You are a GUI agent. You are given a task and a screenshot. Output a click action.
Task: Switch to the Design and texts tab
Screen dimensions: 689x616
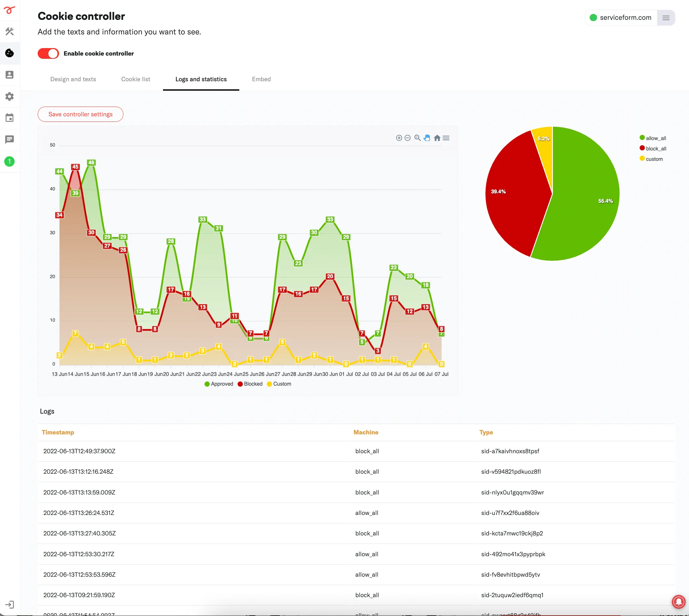[x=73, y=79]
